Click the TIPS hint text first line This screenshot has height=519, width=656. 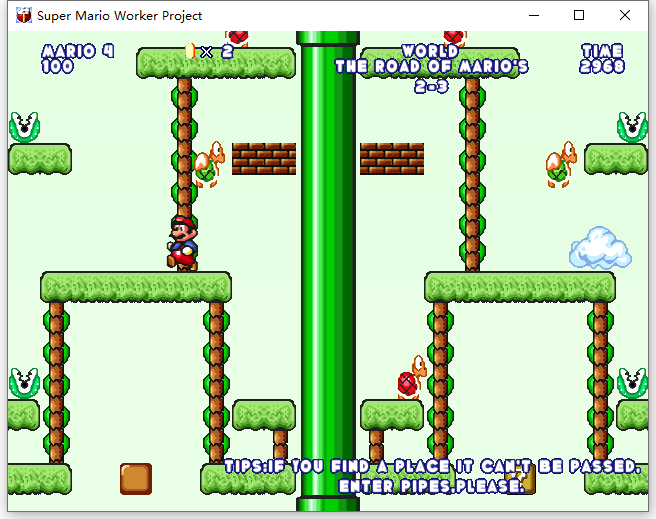point(432,466)
